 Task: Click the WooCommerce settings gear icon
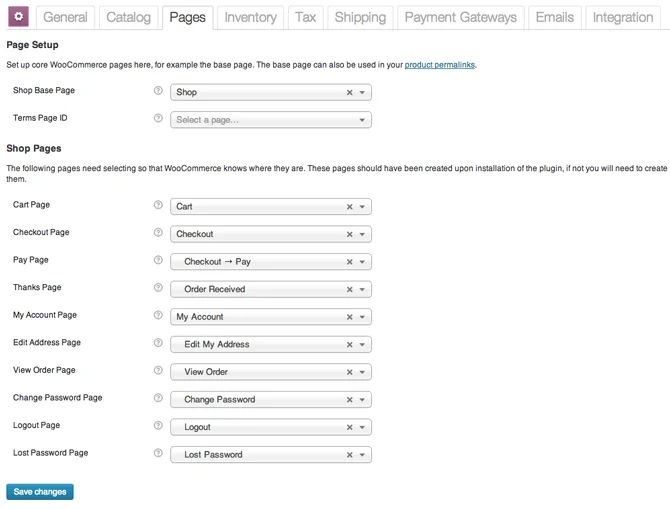click(18, 17)
